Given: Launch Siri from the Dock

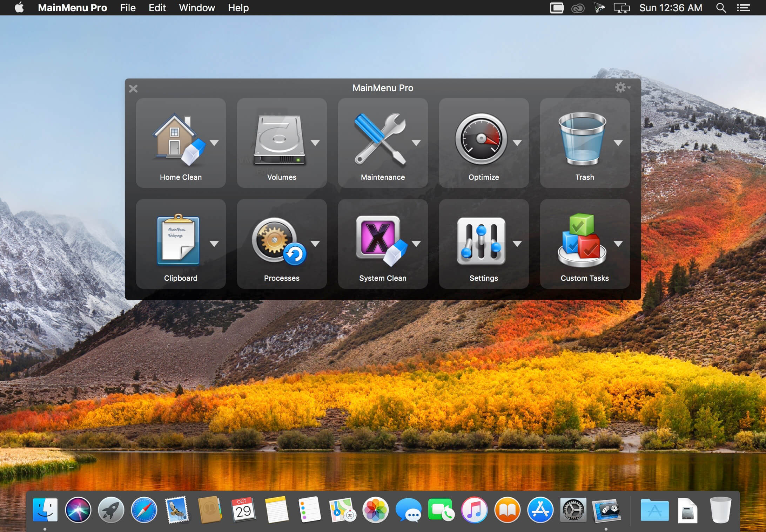Looking at the screenshot, I should point(78,510).
